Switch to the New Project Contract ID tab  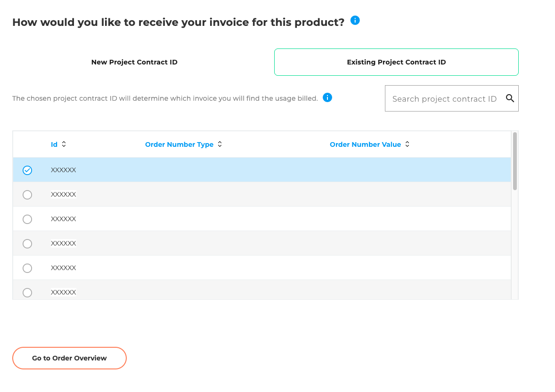pos(134,62)
